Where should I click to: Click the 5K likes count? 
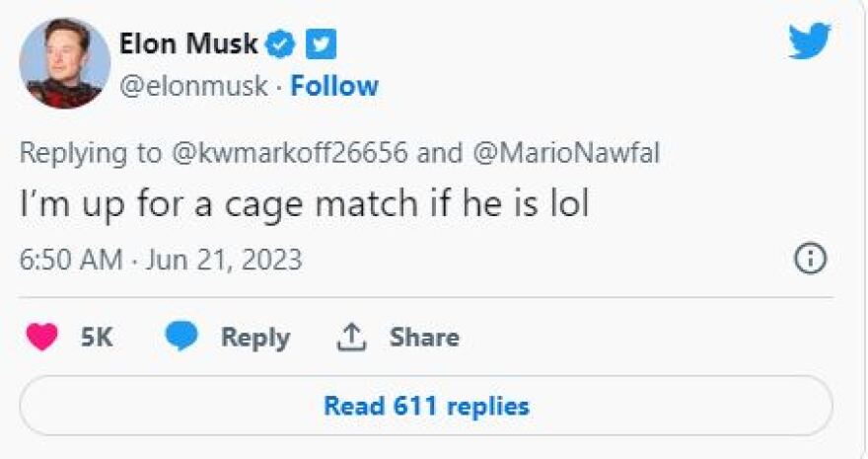(97, 338)
